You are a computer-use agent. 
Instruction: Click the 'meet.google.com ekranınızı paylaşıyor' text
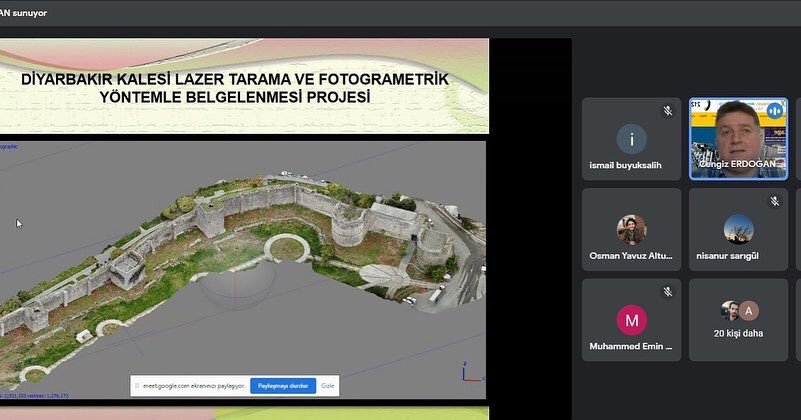194,386
